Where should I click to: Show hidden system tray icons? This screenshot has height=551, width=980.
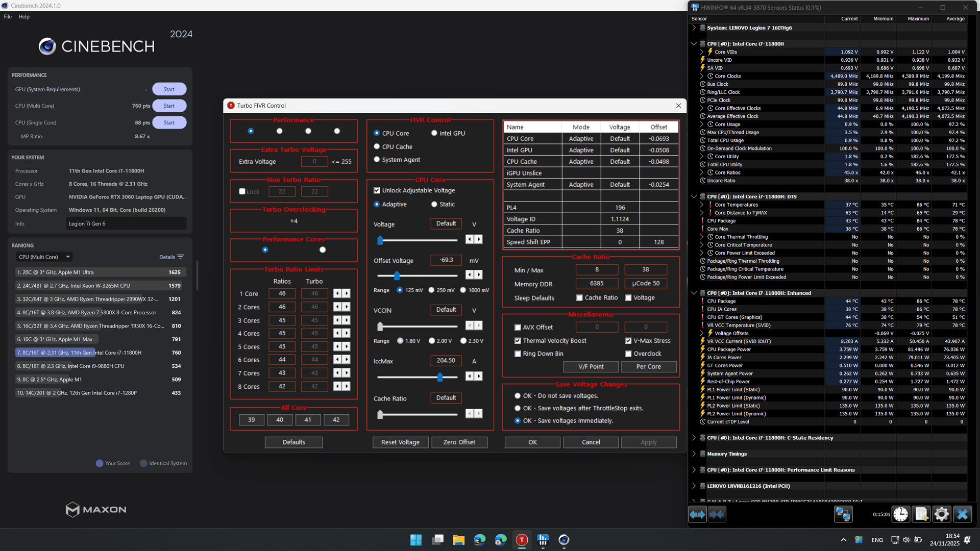843,540
